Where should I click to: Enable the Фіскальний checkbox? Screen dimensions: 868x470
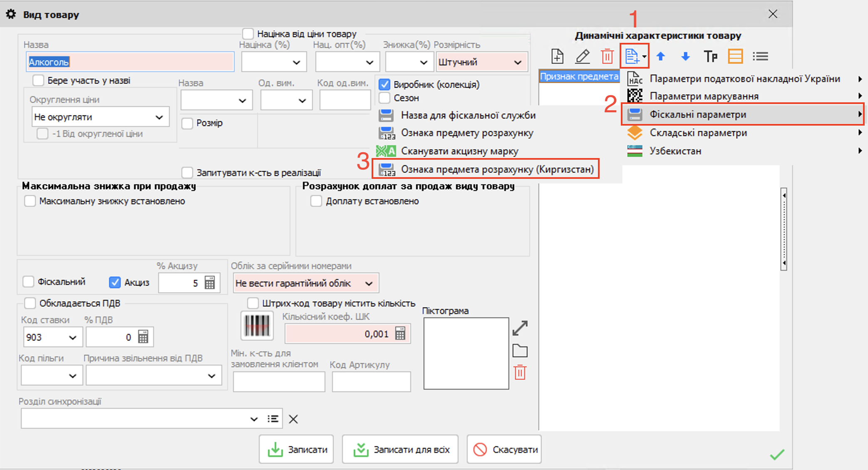29,282
